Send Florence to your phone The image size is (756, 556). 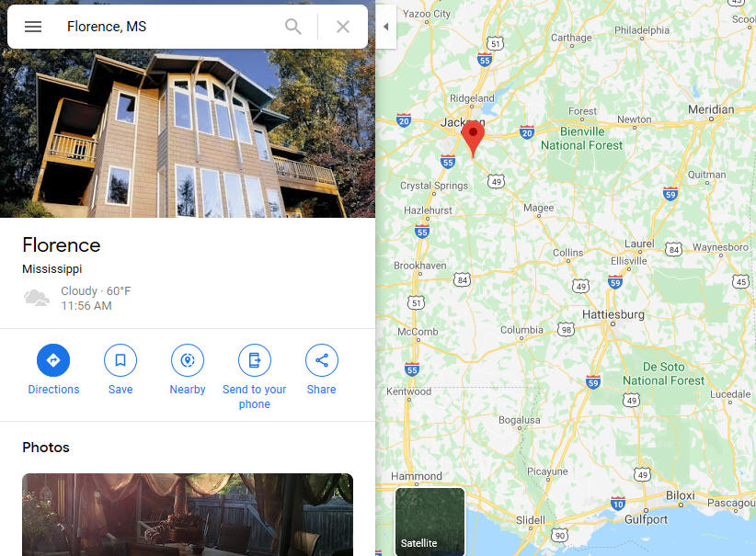point(255,377)
